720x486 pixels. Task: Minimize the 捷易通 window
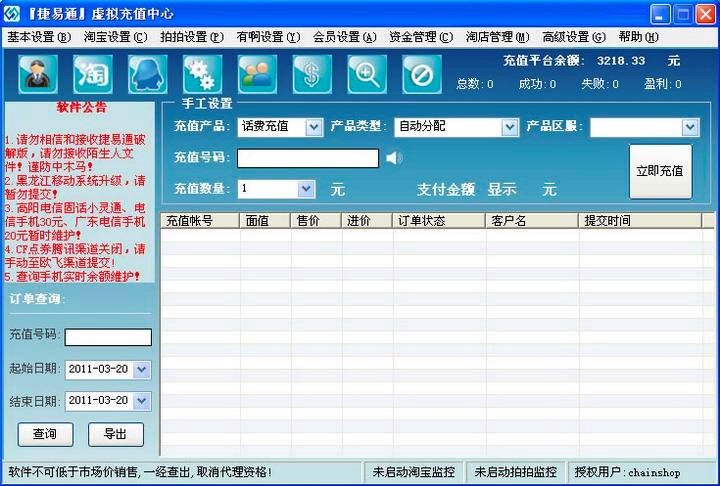point(660,14)
